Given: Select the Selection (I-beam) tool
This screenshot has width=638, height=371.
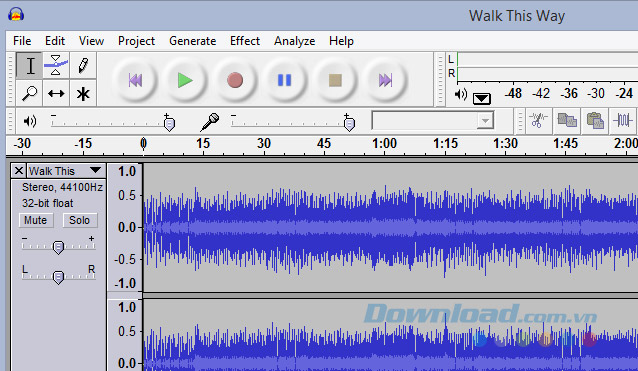Looking at the screenshot, I should point(29,65).
